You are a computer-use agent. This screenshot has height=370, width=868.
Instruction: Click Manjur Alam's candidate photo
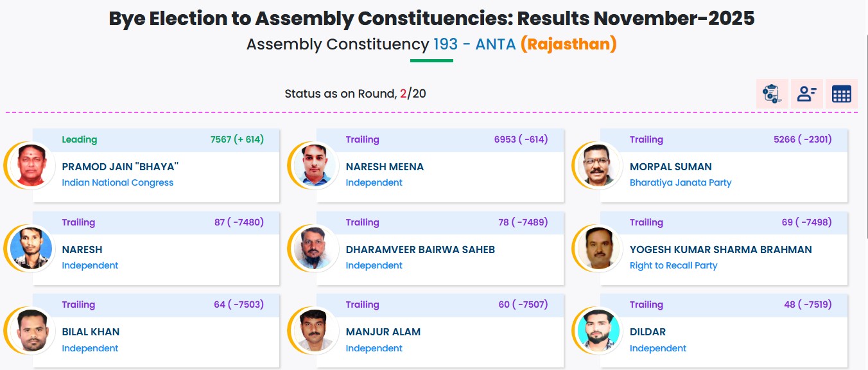pos(316,330)
